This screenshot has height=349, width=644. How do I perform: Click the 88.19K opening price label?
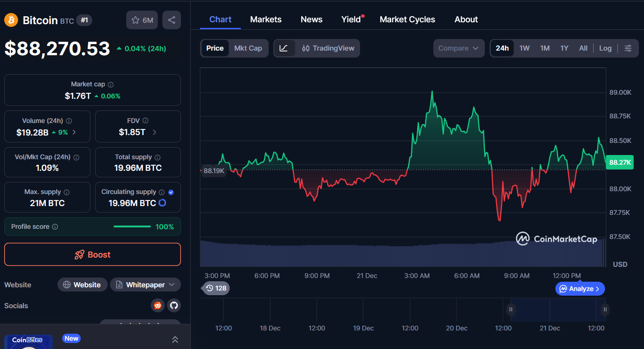pyautogui.click(x=214, y=171)
